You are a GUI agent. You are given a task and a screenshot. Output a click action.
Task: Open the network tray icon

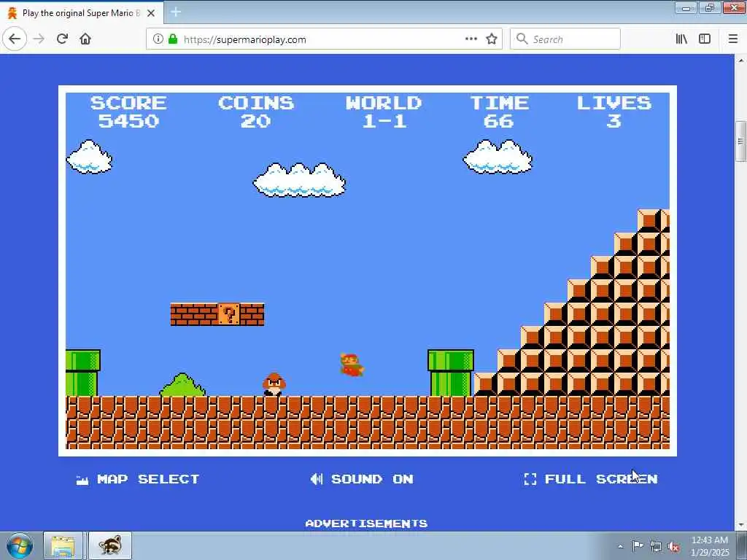[656, 547]
